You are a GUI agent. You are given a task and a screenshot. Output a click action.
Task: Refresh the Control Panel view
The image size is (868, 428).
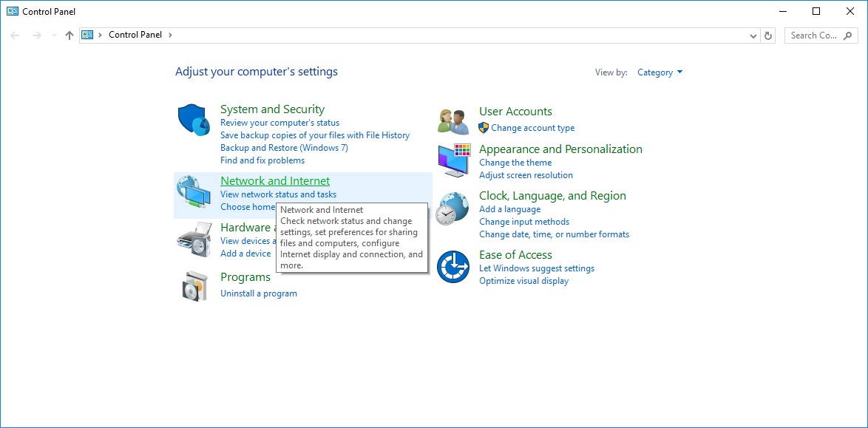pos(767,35)
